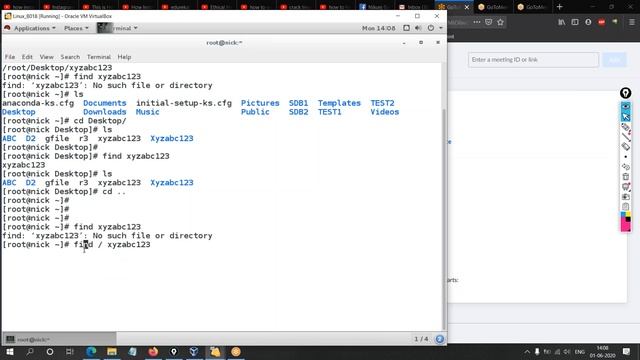Image resolution: width=640 pixels, height=360 pixels.
Task: Click the Join button beside meeting ID field
Action: [x=614, y=60]
